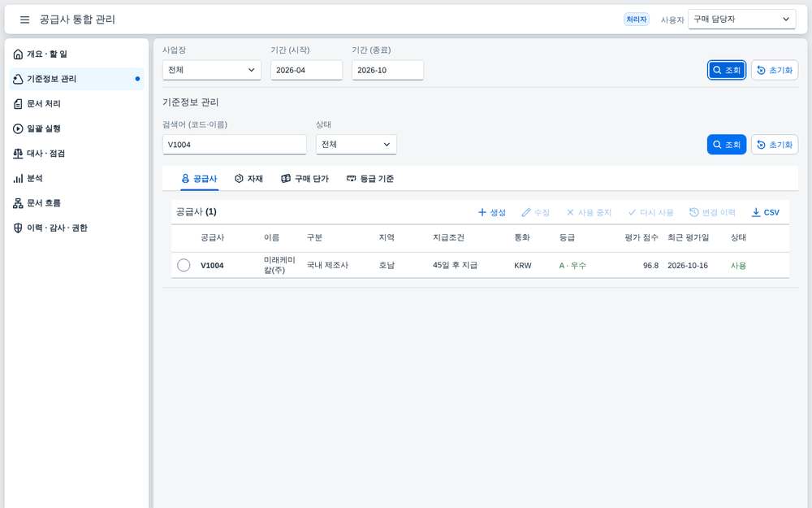Click the 호남 region cell
Viewport: 812px width, 508px height.
coord(387,266)
